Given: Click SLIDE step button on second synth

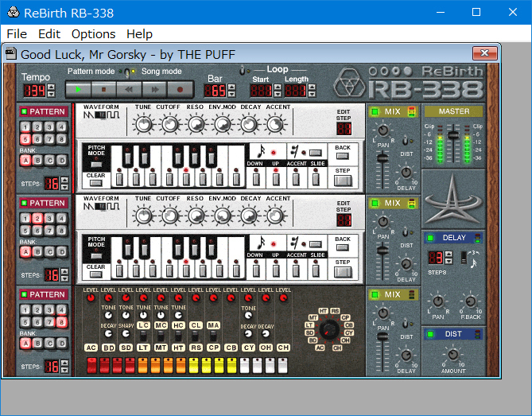Looking at the screenshot, I should click(x=316, y=270).
